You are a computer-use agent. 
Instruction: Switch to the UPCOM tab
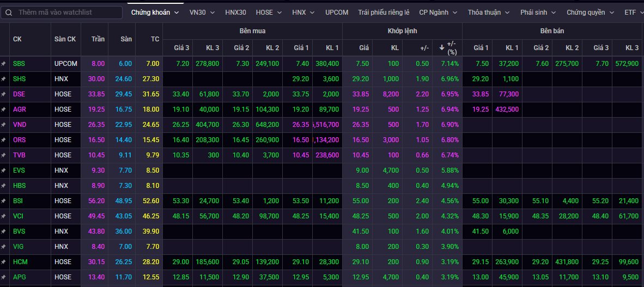pyautogui.click(x=337, y=12)
